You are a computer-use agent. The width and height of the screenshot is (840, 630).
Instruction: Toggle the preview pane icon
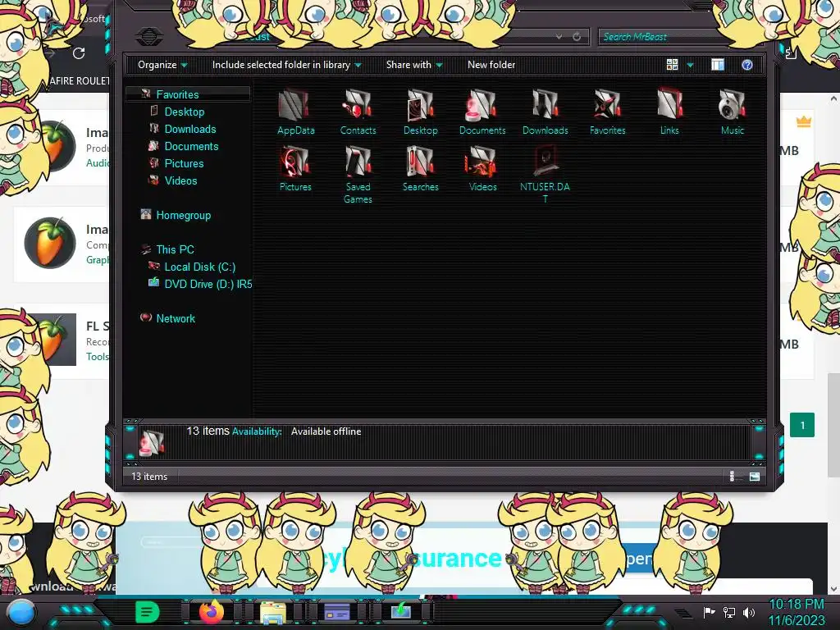718,65
